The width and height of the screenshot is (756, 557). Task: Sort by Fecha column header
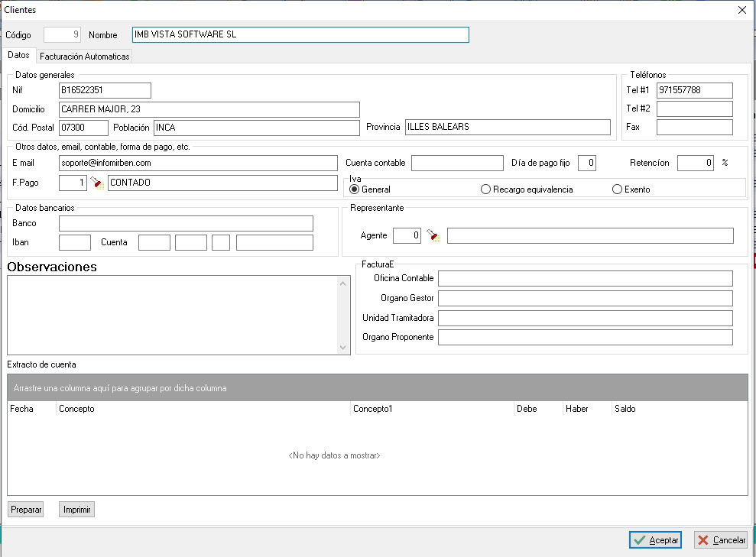[x=32, y=409]
